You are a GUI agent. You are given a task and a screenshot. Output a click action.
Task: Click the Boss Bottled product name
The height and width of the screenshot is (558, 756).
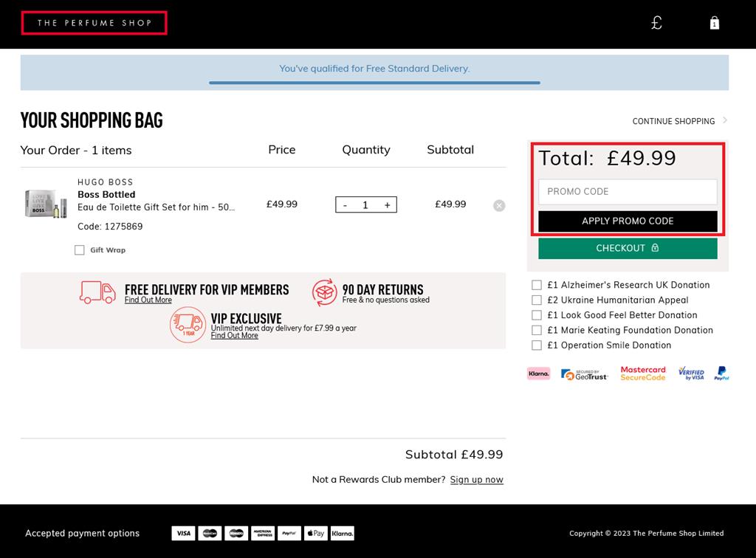[x=106, y=195]
